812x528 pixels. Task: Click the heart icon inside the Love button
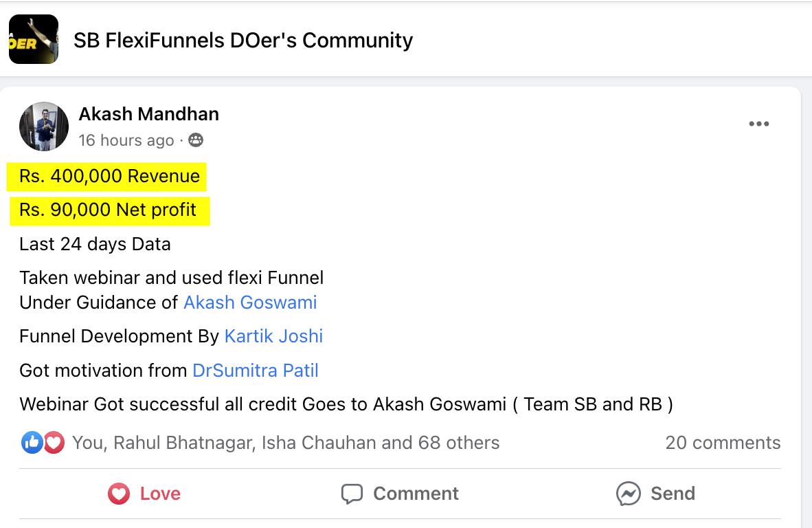119,493
